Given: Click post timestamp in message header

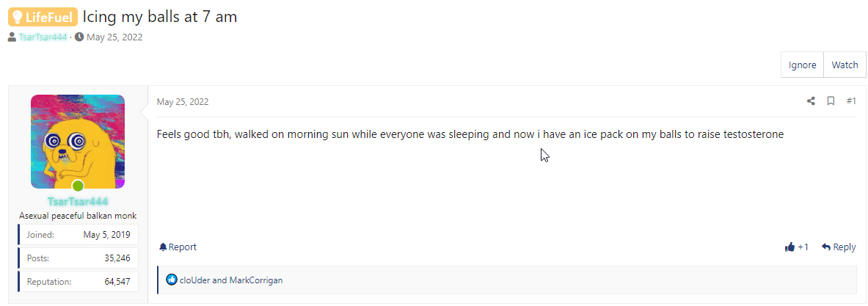Looking at the screenshot, I should click(x=183, y=101).
